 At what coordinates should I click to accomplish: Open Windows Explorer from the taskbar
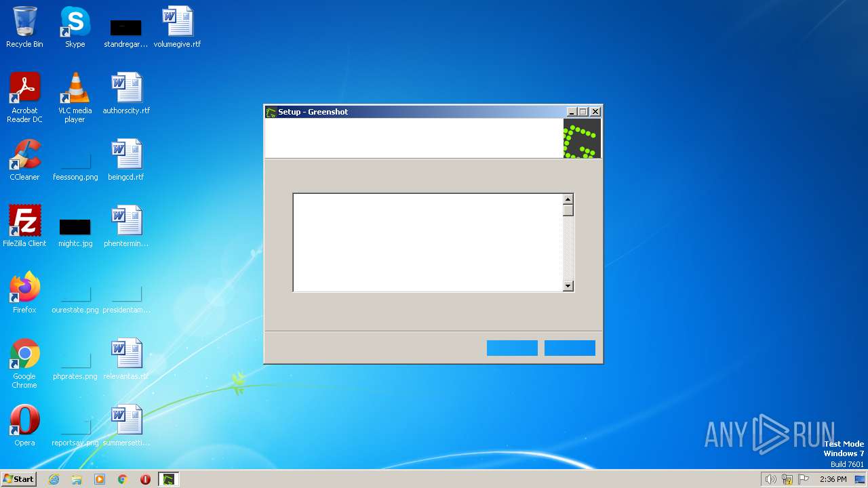77,479
